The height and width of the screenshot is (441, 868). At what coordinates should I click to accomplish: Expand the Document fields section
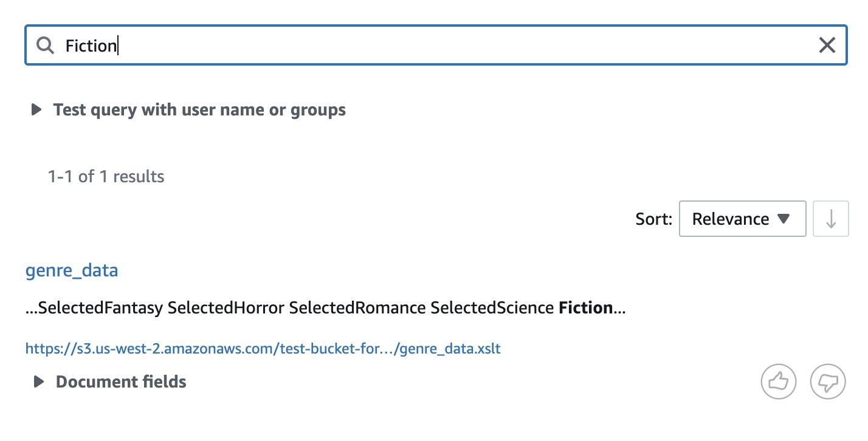point(109,381)
